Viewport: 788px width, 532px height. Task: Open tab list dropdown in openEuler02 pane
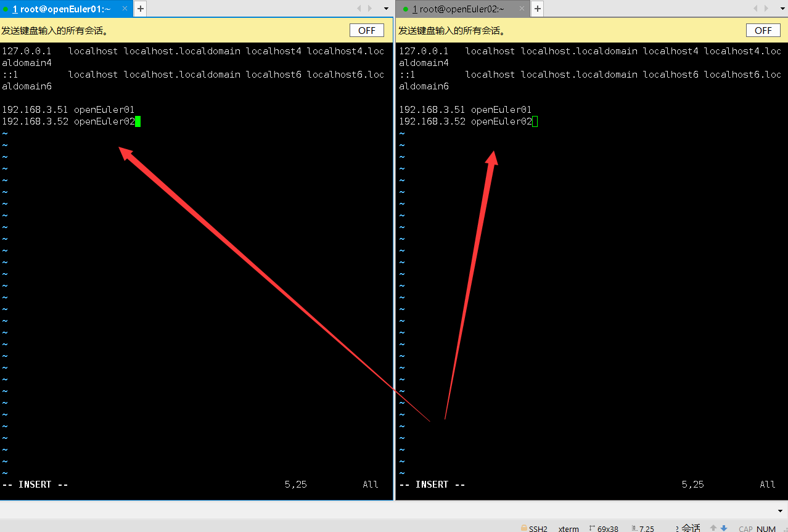[x=783, y=9]
